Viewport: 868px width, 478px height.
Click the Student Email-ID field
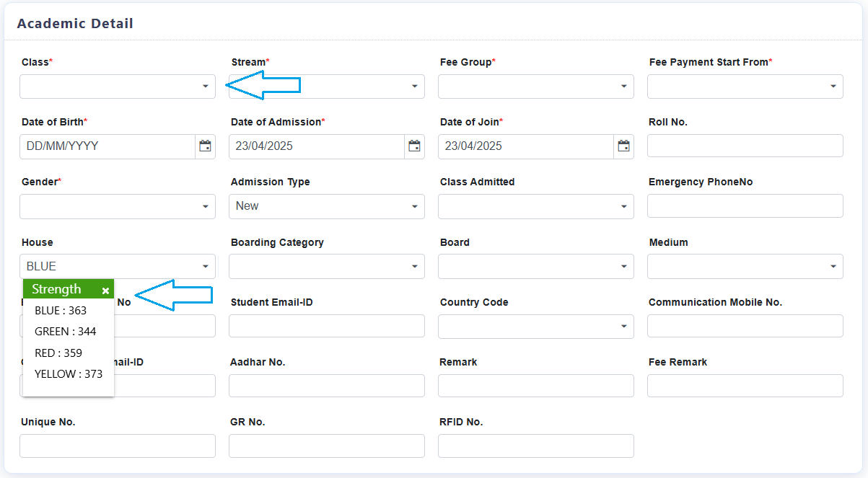tap(327, 326)
